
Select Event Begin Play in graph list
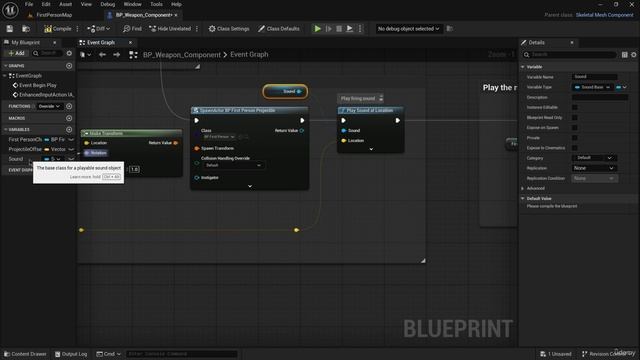38,85
